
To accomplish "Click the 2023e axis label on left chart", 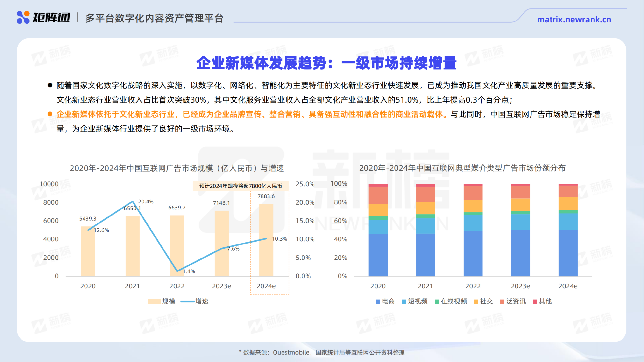I will (x=221, y=286).
